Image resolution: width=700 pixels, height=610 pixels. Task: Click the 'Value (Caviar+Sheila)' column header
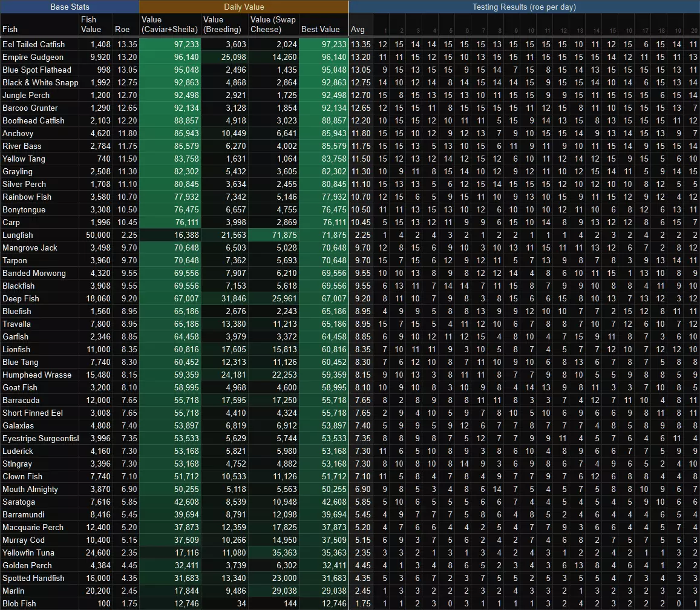169,25
